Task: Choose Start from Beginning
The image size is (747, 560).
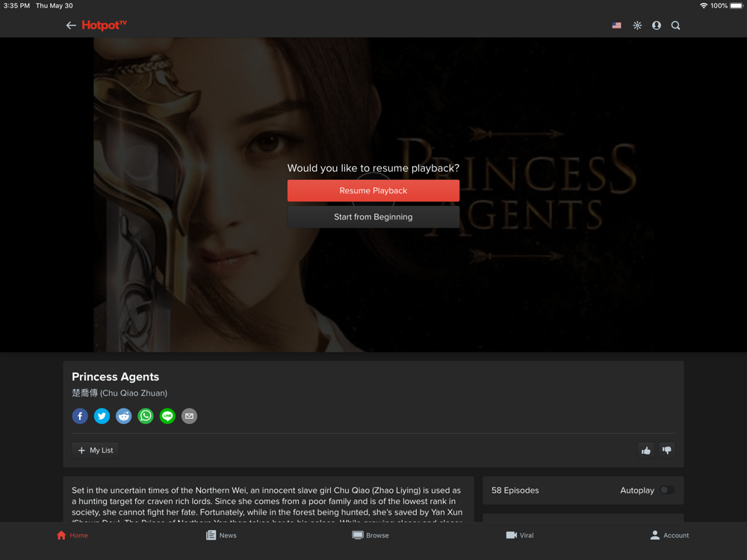Action: click(373, 217)
